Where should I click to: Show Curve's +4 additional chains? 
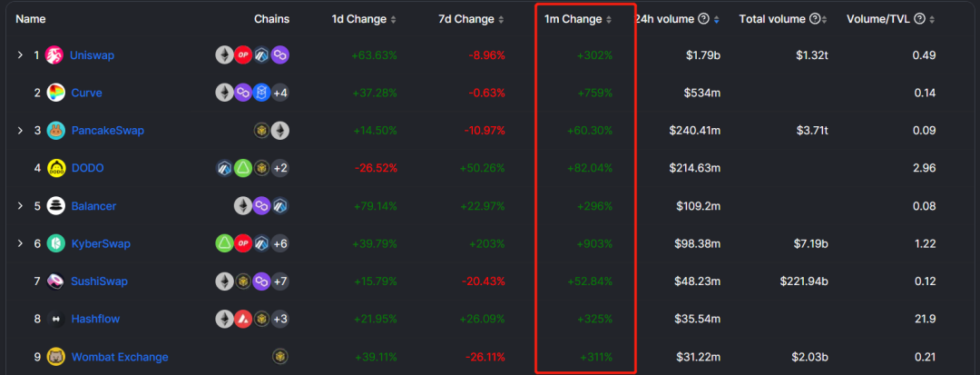pyautogui.click(x=280, y=94)
